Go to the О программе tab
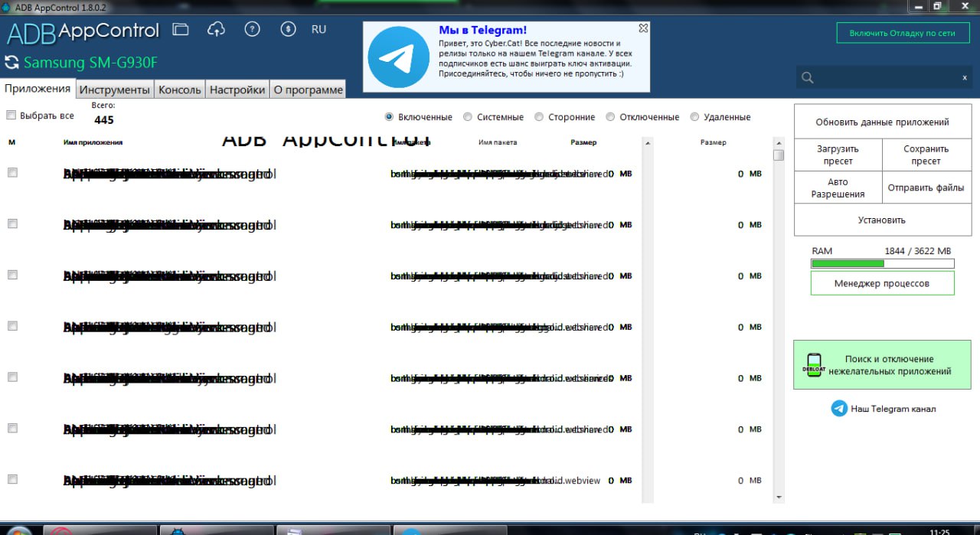 (x=308, y=90)
